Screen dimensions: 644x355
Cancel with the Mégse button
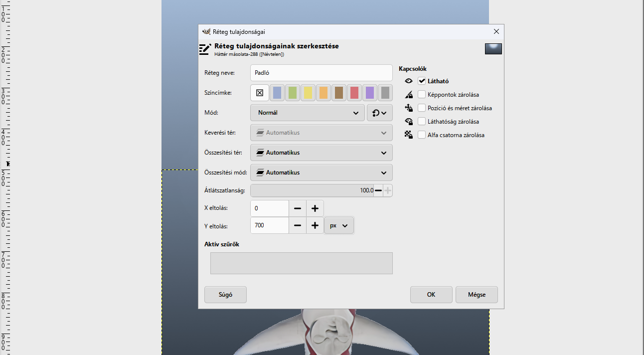(x=477, y=295)
